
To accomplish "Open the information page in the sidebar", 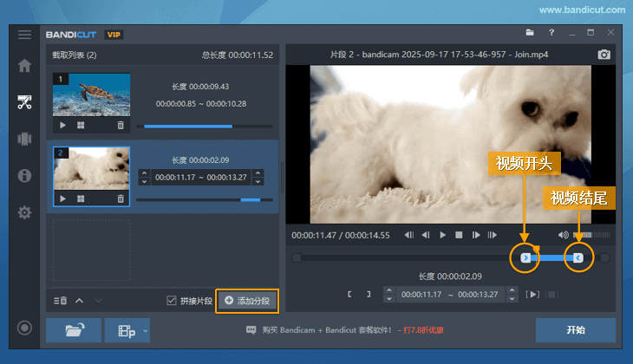I will (x=24, y=176).
